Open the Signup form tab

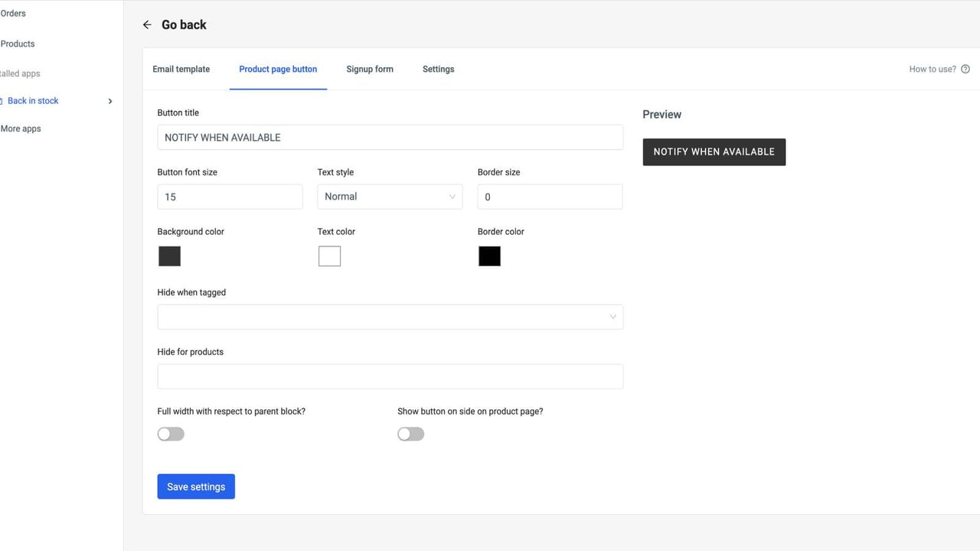click(x=370, y=69)
